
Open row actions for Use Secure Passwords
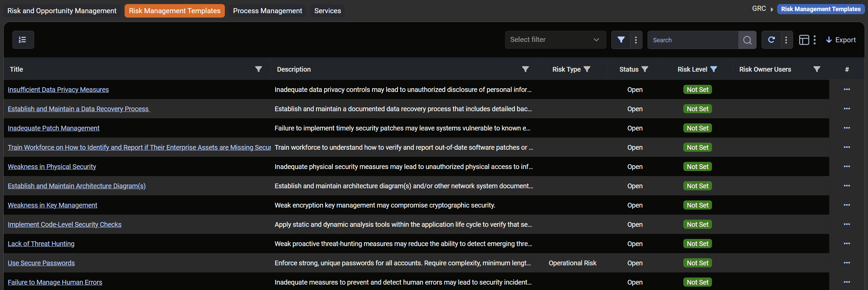click(846, 263)
